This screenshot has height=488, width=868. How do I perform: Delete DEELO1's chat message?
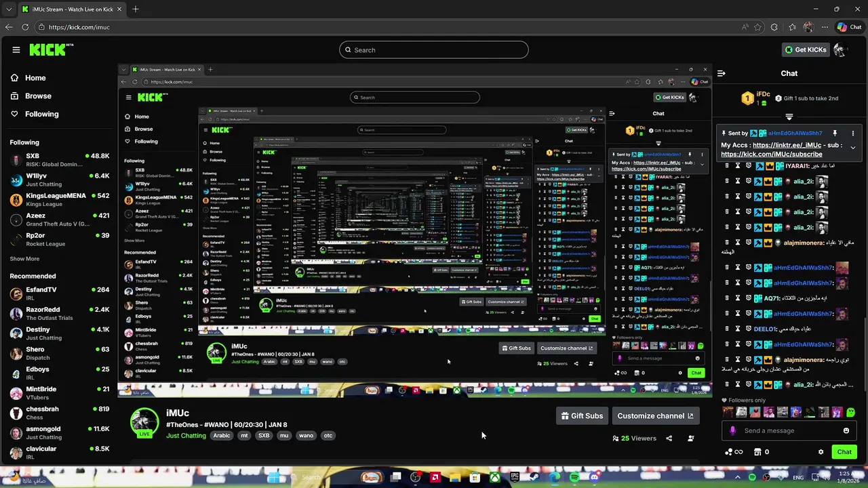tap(727, 329)
